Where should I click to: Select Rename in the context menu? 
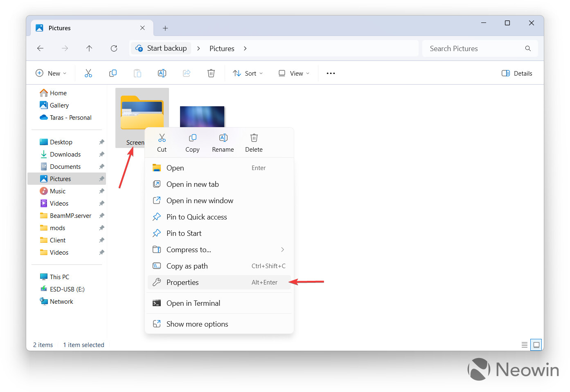(223, 143)
